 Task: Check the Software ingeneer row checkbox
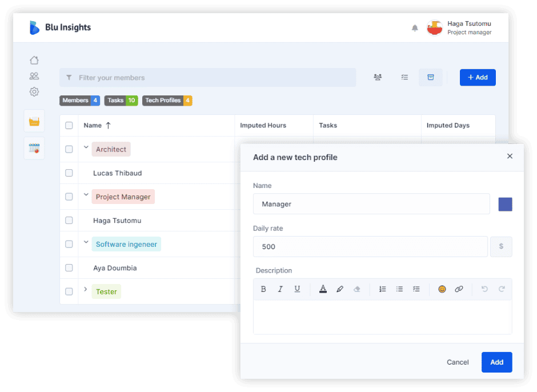[x=69, y=245]
